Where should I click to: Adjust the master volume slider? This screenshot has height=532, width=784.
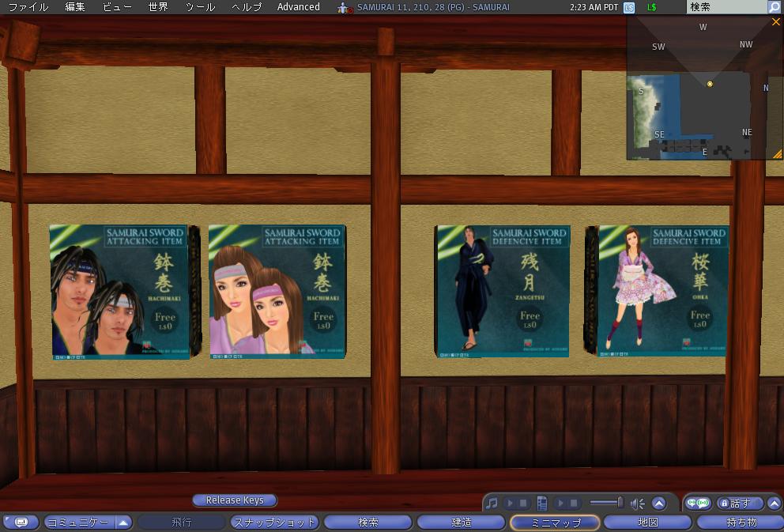[606, 503]
